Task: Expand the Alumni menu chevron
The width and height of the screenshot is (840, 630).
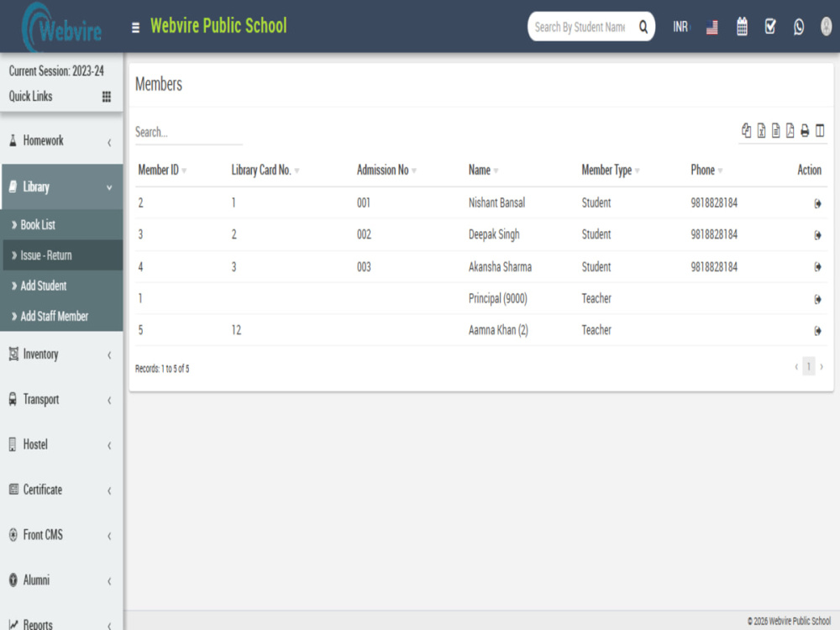Action: [109, 580]
